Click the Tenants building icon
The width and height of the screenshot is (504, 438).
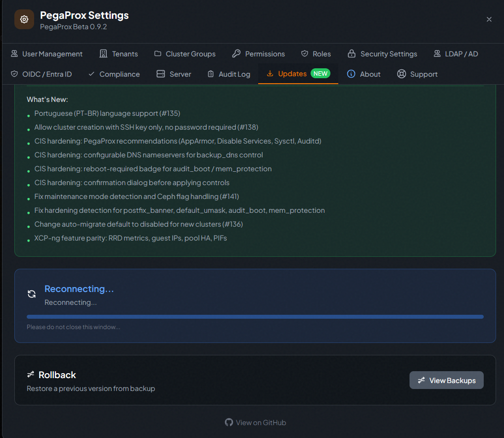pyautogui.click(x=103, y=54)
